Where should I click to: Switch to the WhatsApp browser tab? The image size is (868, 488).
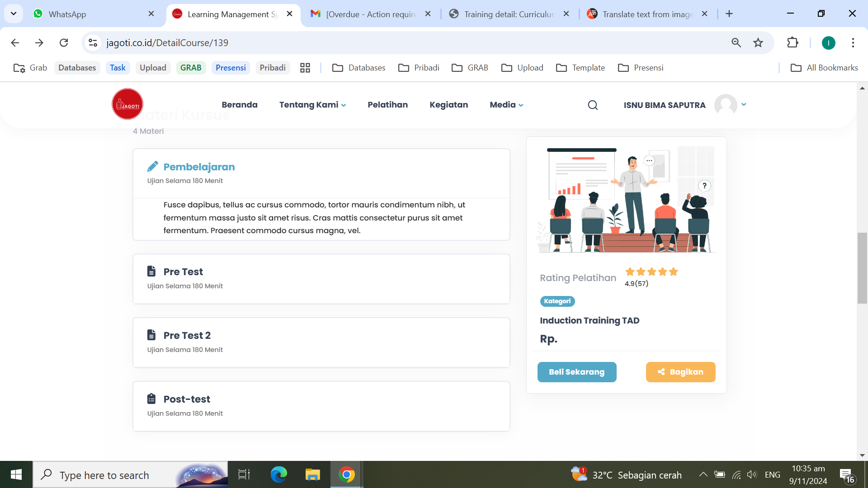pyautogui.click(x=67, y=14)
